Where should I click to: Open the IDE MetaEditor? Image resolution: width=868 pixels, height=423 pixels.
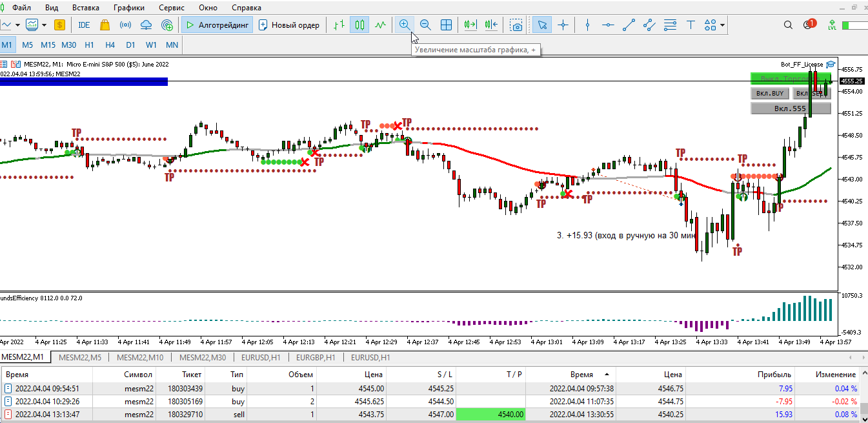click(84, 25)
